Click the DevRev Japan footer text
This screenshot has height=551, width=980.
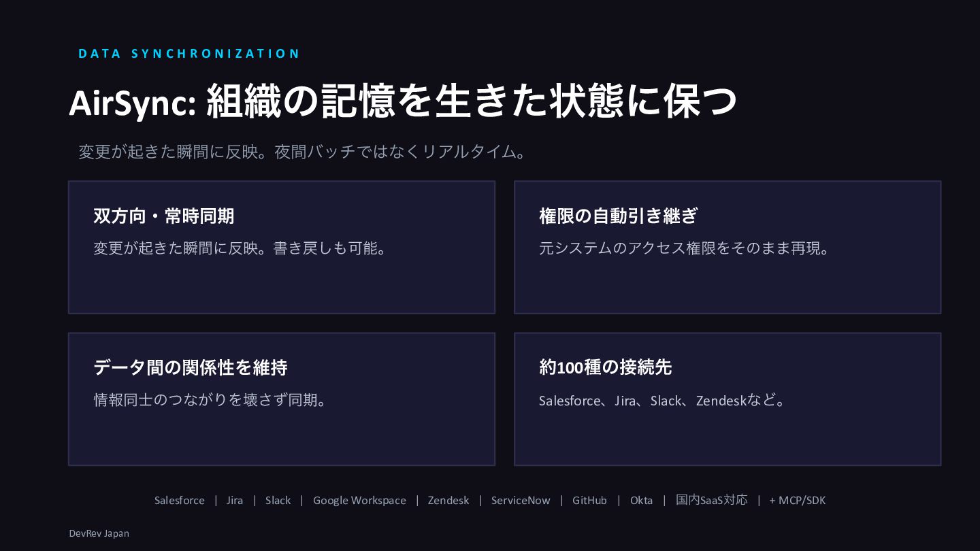coord(99,534)
